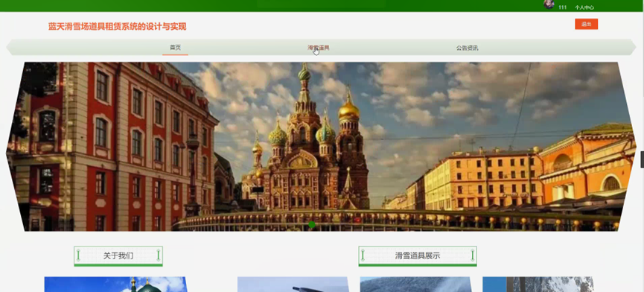Open the 个人中心 personal center link
644x292 pixels.
[584, 7]
